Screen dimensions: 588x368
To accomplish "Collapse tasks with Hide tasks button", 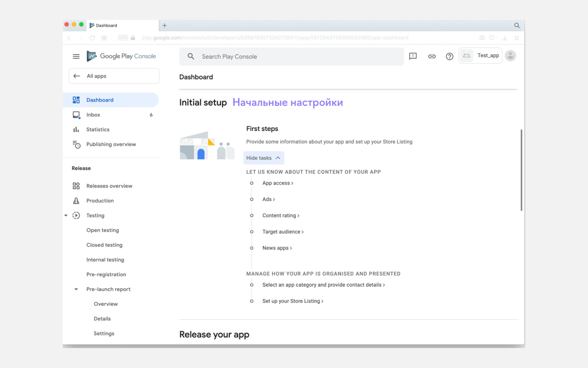I will coord(263,158).
